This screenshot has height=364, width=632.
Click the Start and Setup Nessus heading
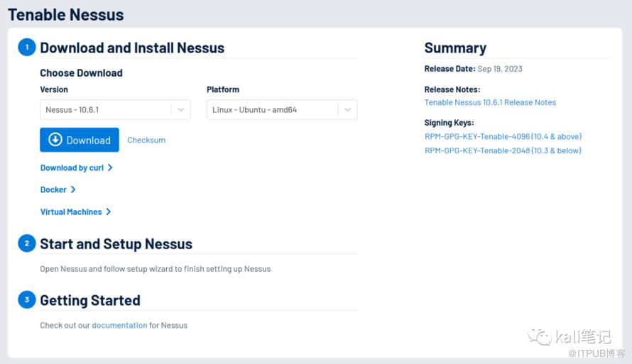pyautogui.click(x=116, y=244)
